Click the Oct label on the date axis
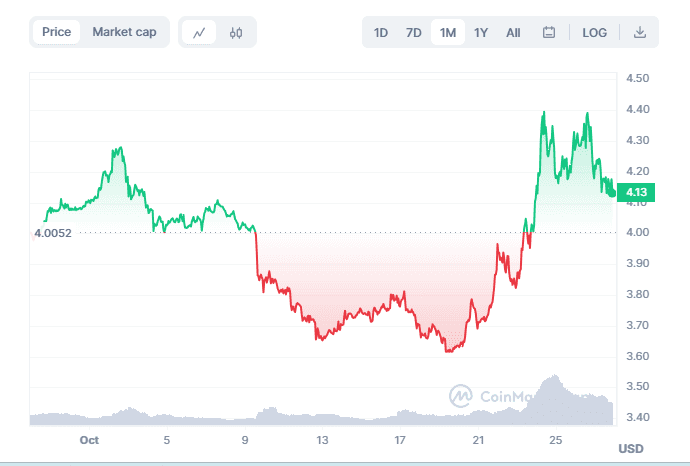Image resolution: width=690 pixels, height=466 pixels. (x=90, y=440)
